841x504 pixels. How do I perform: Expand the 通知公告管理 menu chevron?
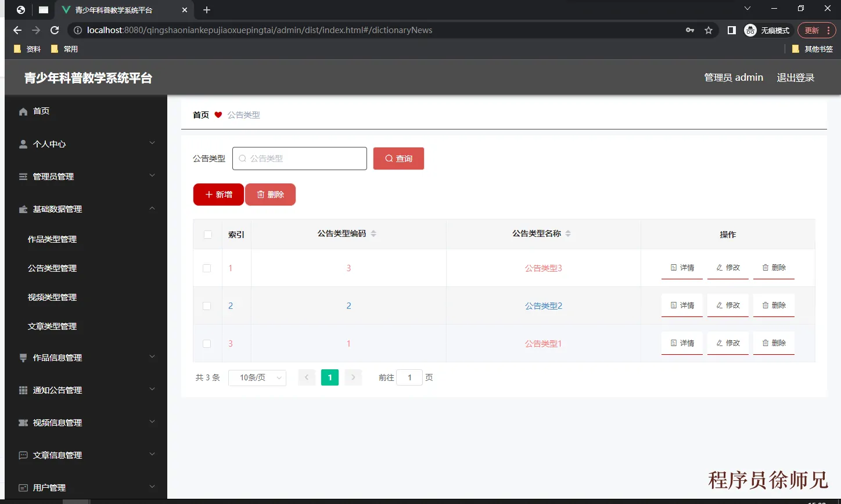(152, 390)
